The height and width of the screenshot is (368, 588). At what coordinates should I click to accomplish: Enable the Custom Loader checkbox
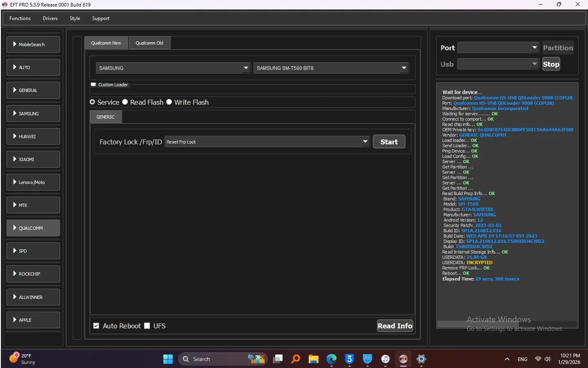point(94,85)
